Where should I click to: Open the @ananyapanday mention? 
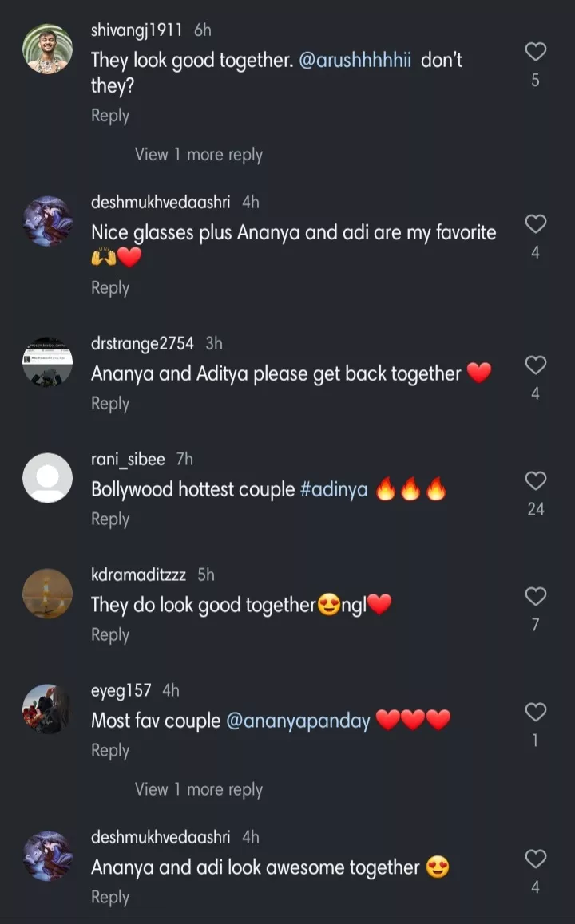pos(299,721)
